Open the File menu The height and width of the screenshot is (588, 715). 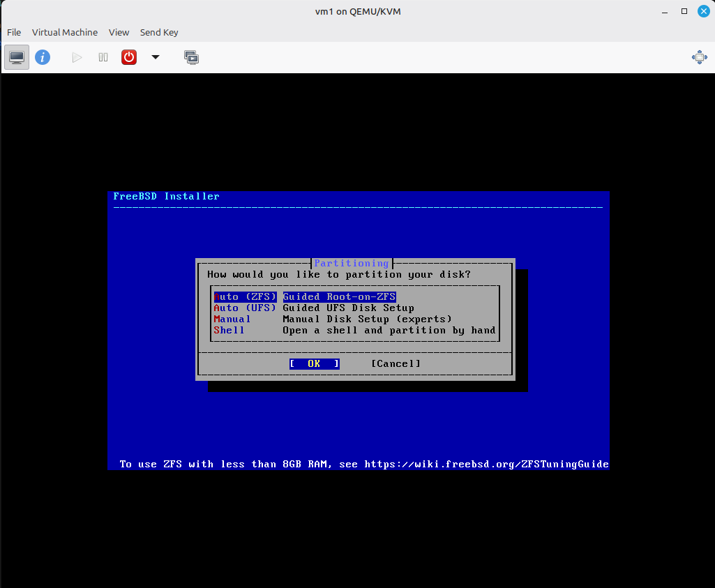click(x=14, y=32)
